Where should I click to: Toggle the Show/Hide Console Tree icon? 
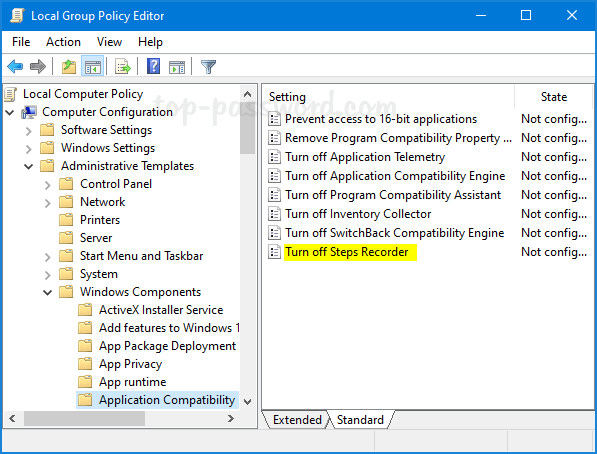pos(93,67)
